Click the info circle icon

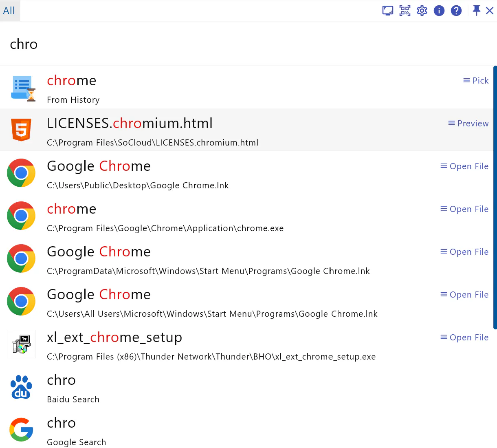(439, 11)
